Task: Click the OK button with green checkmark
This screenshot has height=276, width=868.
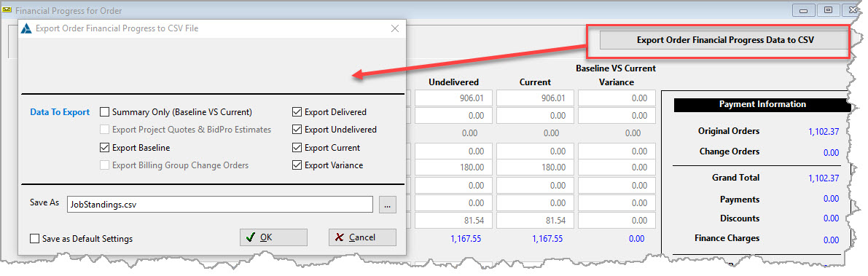Action: click(x=273, y=237)
